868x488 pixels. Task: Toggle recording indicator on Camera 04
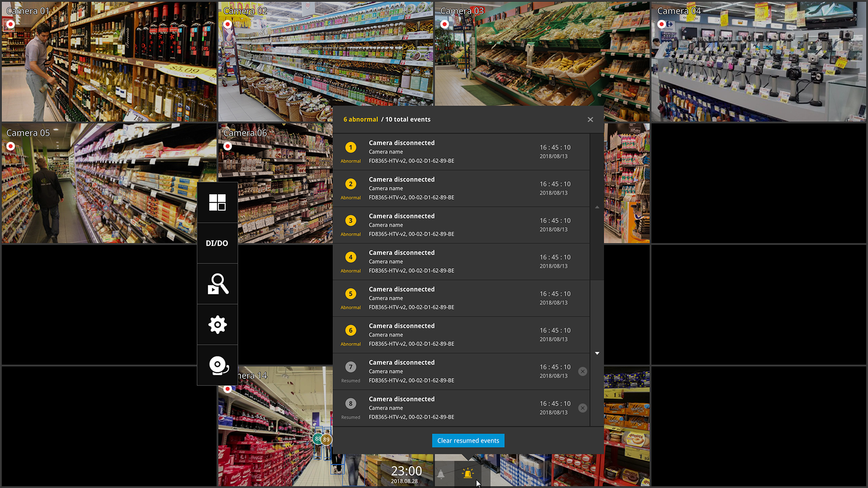coord(662,24)
